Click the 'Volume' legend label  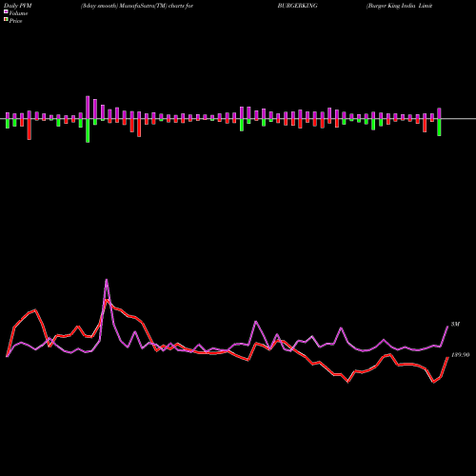click(x=18, y=13)
